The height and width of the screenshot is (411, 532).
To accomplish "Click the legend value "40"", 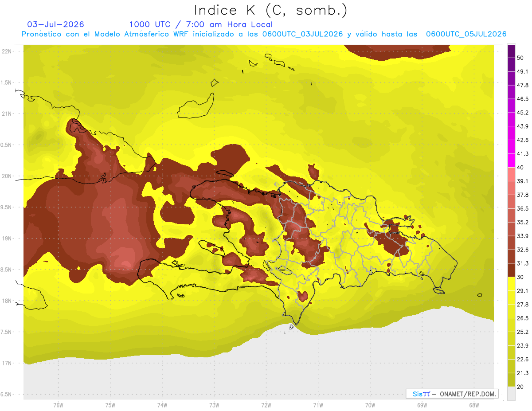I will [x=520, y=168].
